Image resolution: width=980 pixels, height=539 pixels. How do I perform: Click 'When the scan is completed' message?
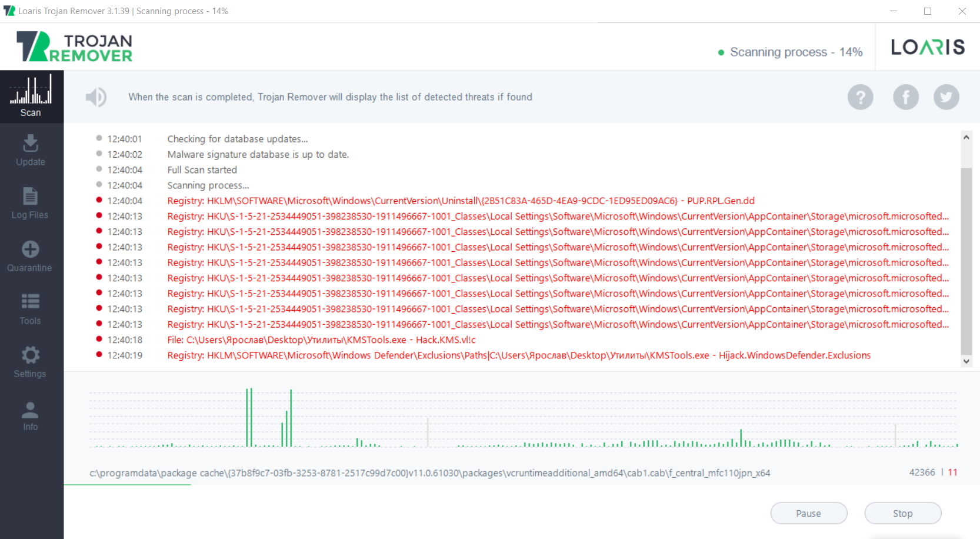pyautogui.click(x=330, y=97)
